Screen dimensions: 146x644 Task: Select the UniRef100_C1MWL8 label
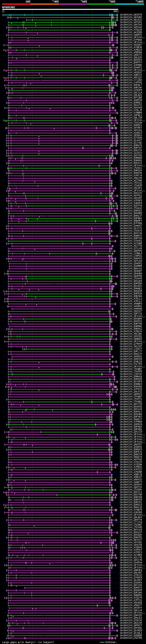click(131, 254)
